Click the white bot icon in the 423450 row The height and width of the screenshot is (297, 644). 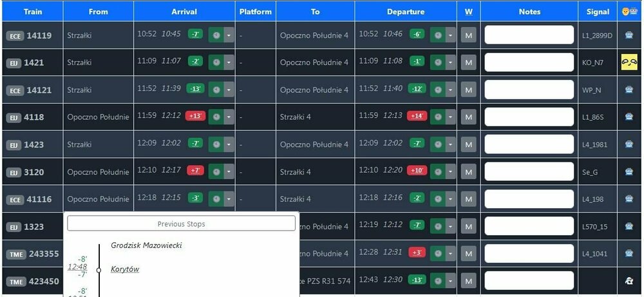pos(629,281)
